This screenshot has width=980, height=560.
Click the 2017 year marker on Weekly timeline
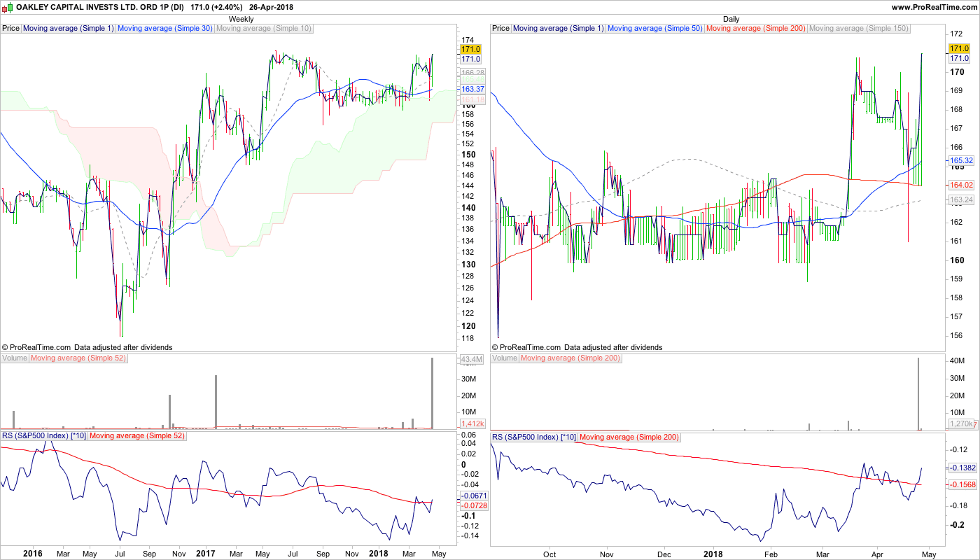tap(205, 554)
